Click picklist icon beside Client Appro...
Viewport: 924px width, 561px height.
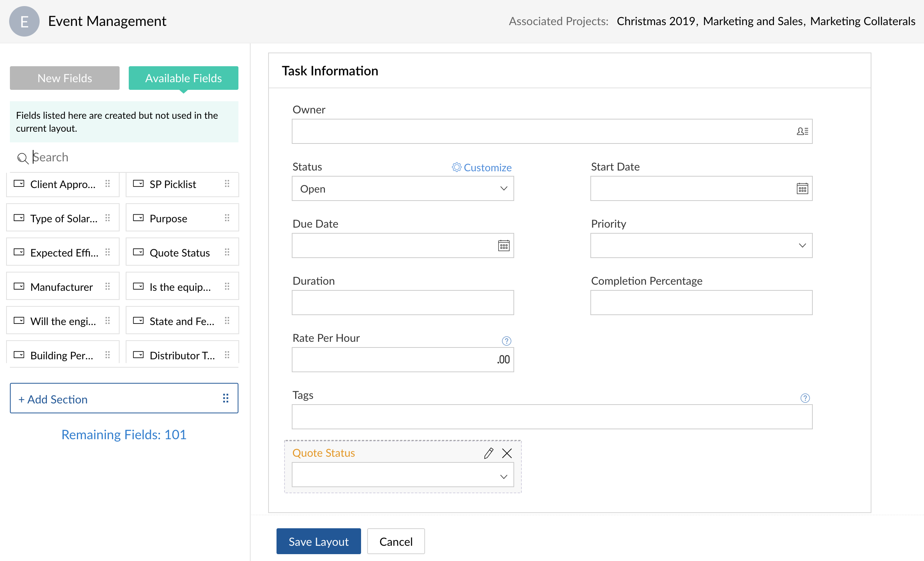pos(19,183)
